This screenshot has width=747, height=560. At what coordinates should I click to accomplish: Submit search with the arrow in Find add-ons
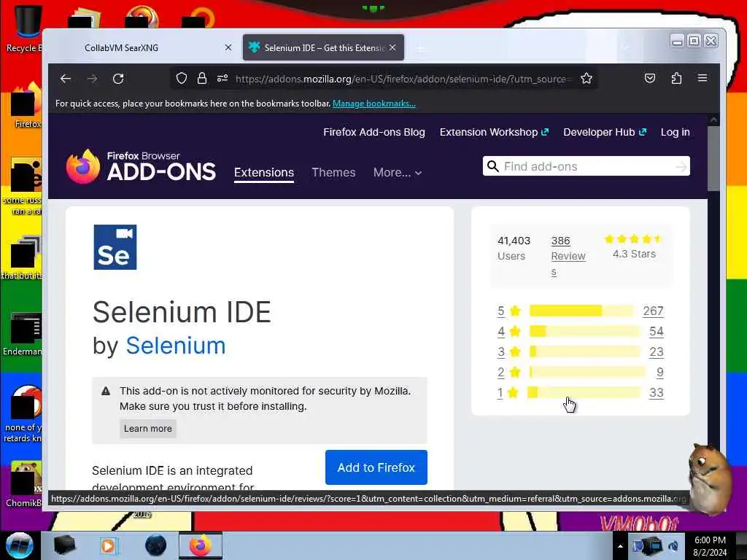[681, 166]
